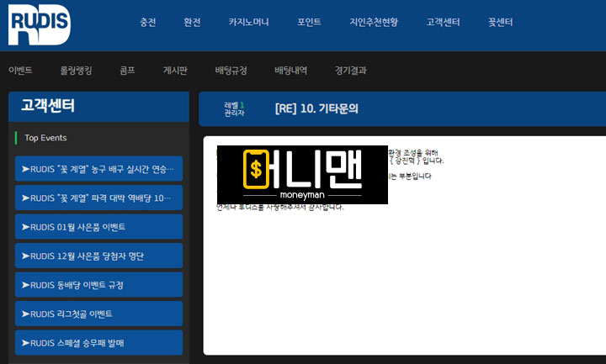This screenshot has width=606, height=364.
Task: View 지인추천현황 page
Action: (374, 22)
